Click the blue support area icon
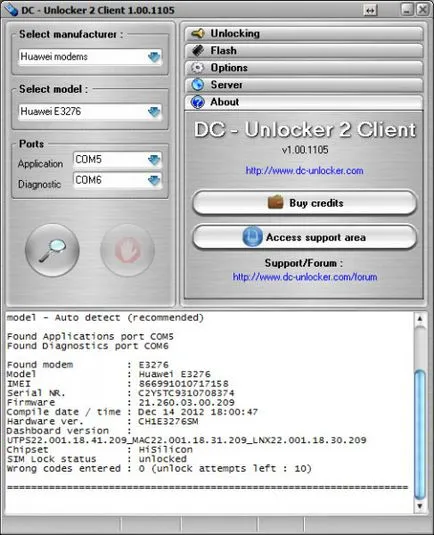The width and height of the screenshot is (434, 535). [252, 237]
